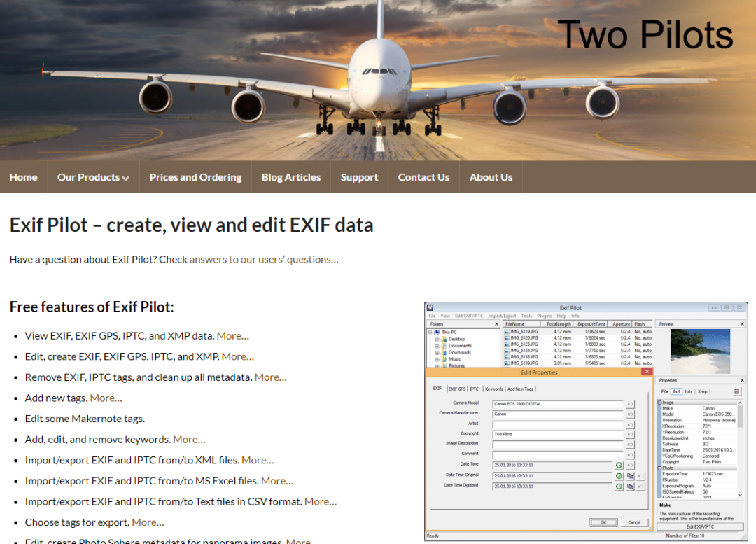Click More after 'View EXIF, EXIF GPS, IPTC, and XMP data'
This screenshot has width=756, height=544.
tap(233, 335)
